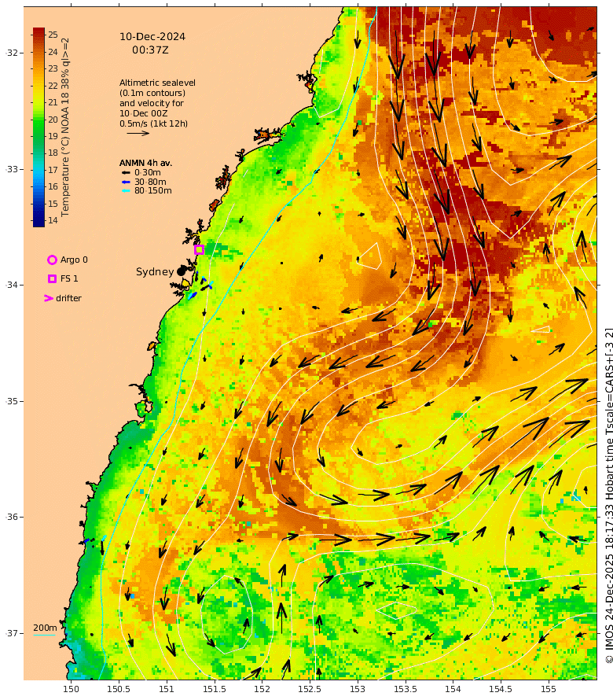Click the 155 longitude axis label
613x700 pixels.
pyautogui.click(x=549, y=689)
